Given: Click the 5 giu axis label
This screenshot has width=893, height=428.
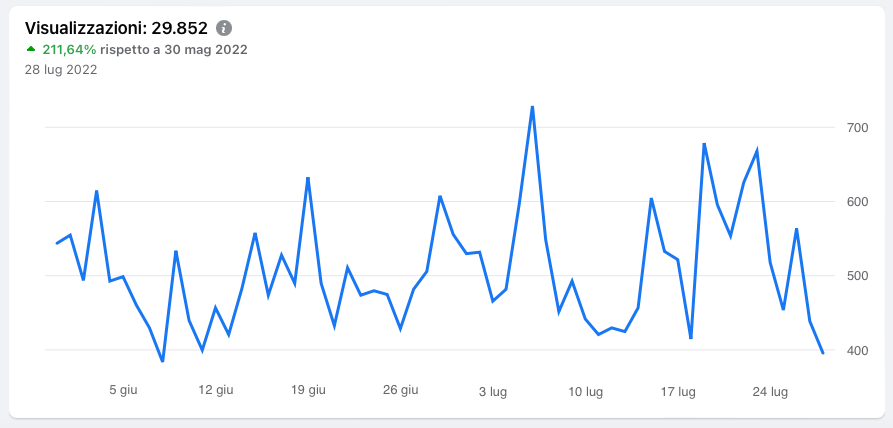Looking at the screenshot, I should [122, 391].
